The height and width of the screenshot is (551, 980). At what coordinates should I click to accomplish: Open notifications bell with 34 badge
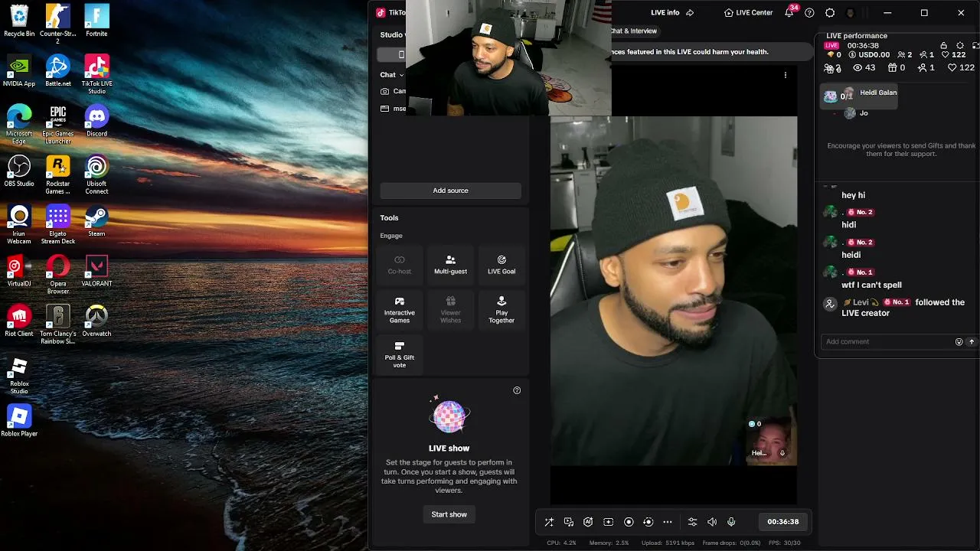[790, 12]
